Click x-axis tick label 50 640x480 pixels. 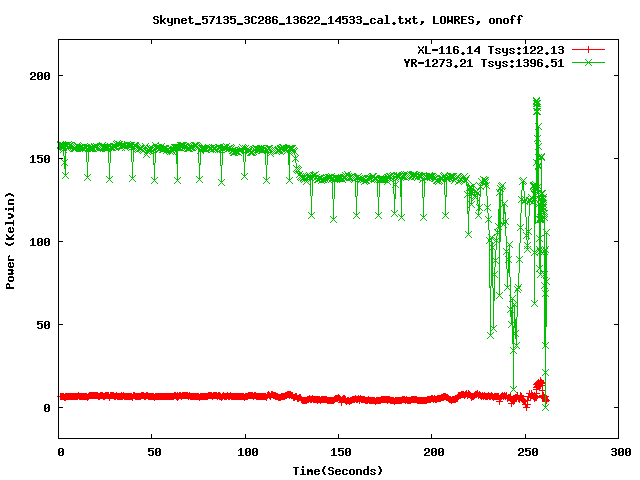click(154, 452)
